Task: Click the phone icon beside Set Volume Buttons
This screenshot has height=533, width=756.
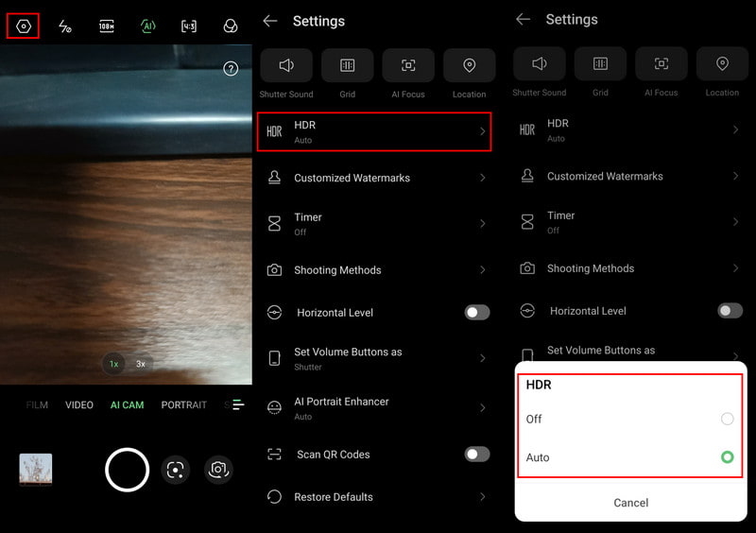Action: [x=274, y=358]
